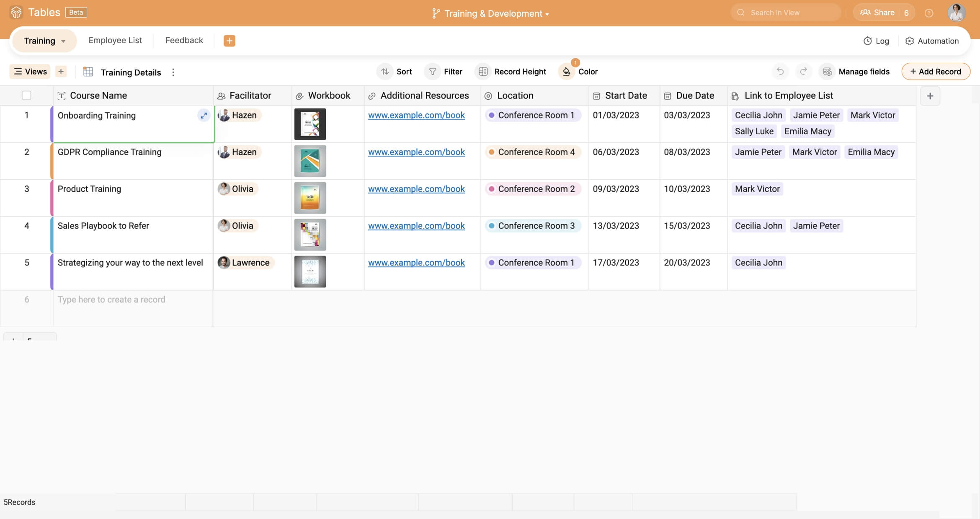Click the Record Height icon
This screenshot has height=519, width=980.
click(483, 72)
